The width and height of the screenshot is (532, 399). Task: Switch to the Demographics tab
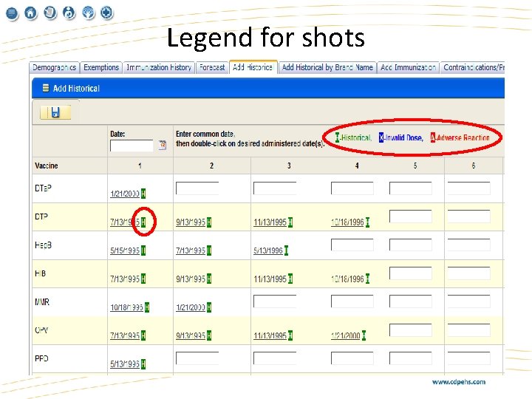click(x=54, y=67)
